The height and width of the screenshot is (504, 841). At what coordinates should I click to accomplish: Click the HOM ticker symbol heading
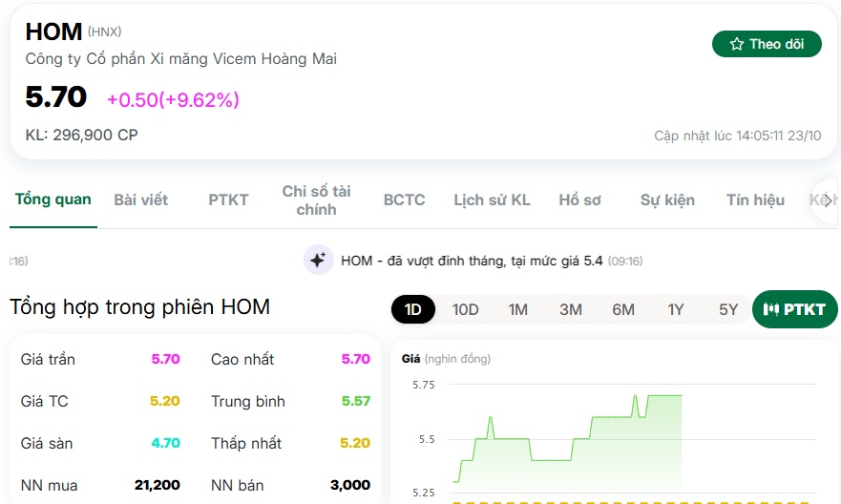pos(53,31)
